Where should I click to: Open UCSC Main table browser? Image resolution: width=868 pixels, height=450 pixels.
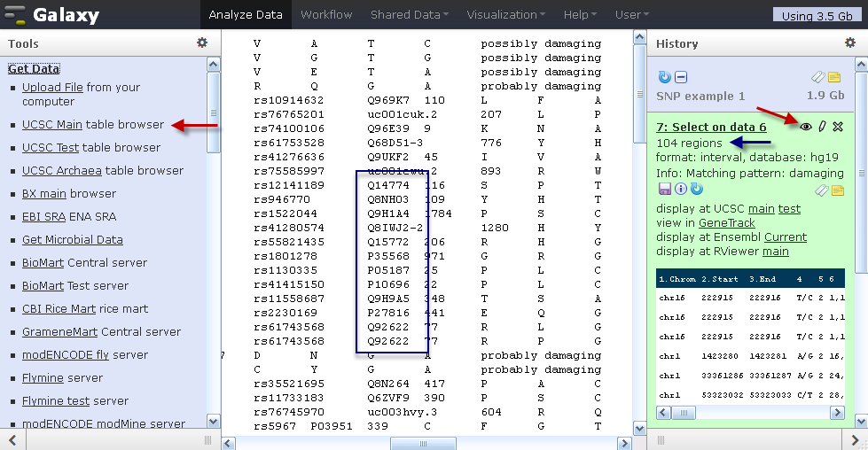point(52,124)
